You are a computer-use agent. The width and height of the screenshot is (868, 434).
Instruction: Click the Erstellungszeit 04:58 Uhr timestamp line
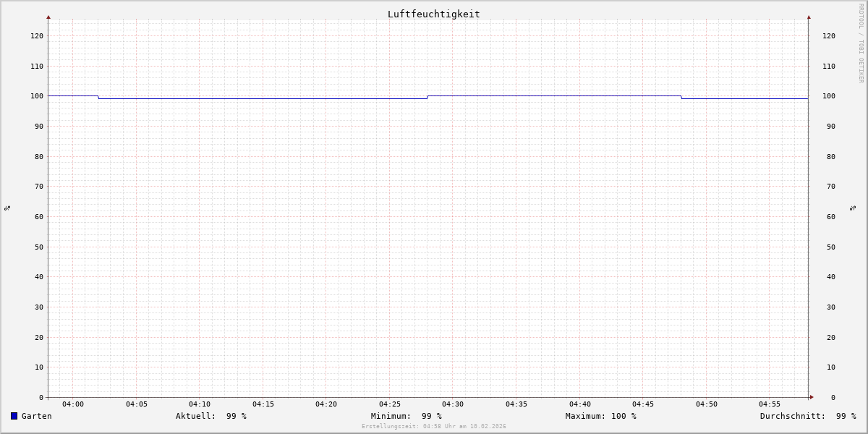click(x=434, y=426)
